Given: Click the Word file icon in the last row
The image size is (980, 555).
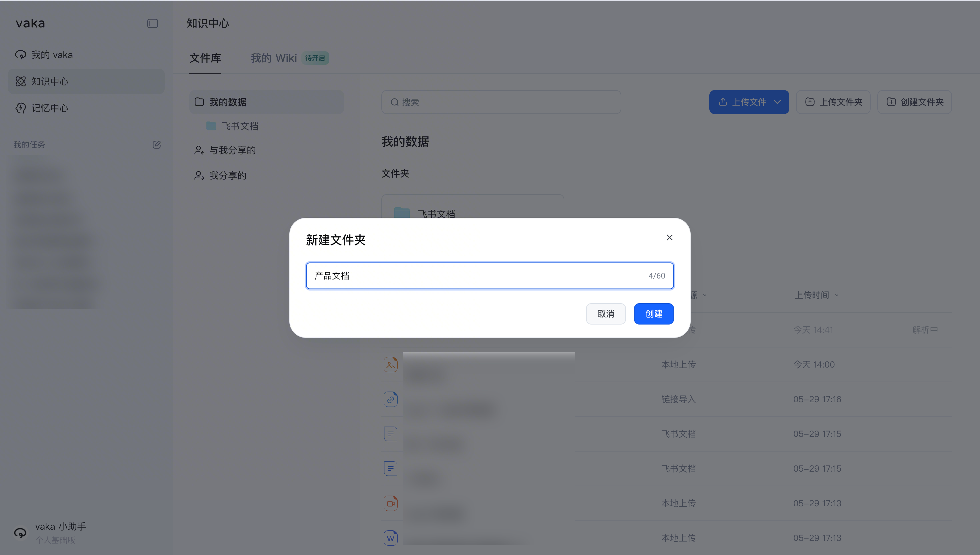Looking at the screenshot, I should tap(390, 538).
